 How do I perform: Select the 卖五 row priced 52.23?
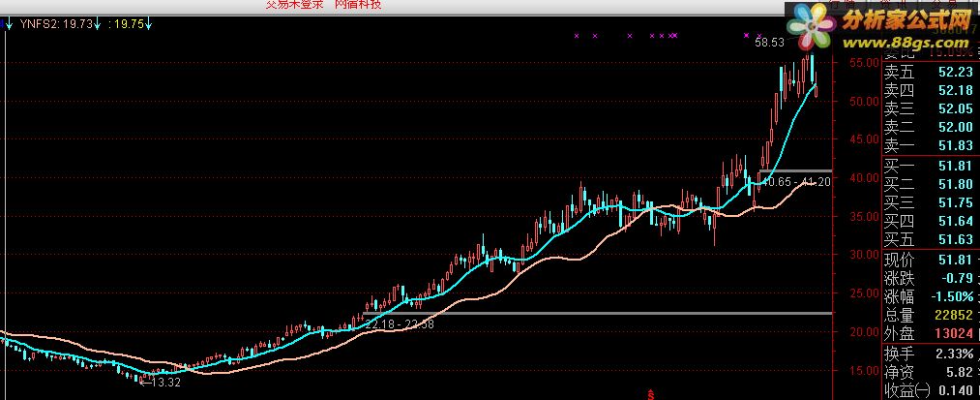pos(930,72)
